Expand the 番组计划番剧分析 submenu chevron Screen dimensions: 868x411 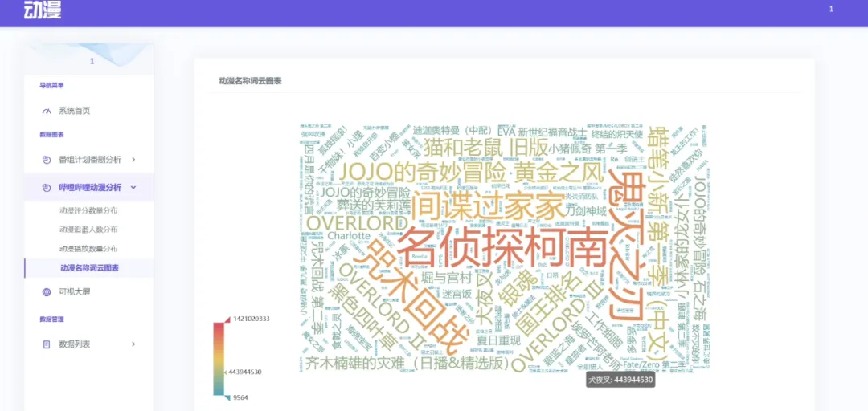[133, 160]
